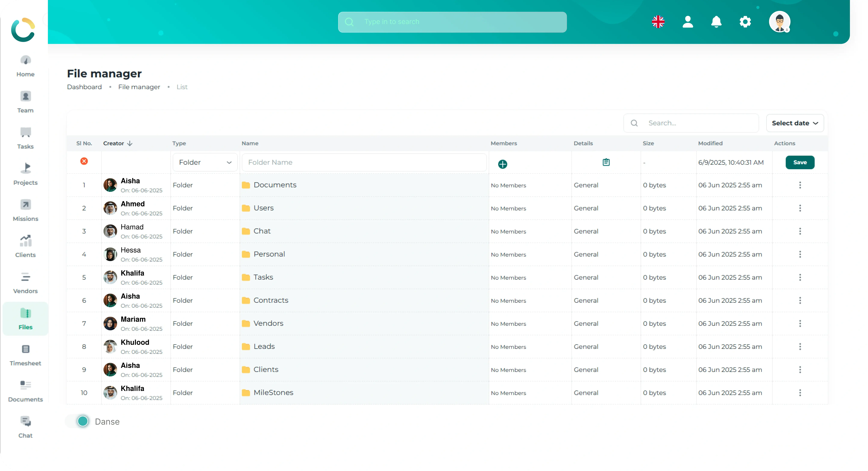
Task: Open Missions from the sidebar
Action: [25, 210]
